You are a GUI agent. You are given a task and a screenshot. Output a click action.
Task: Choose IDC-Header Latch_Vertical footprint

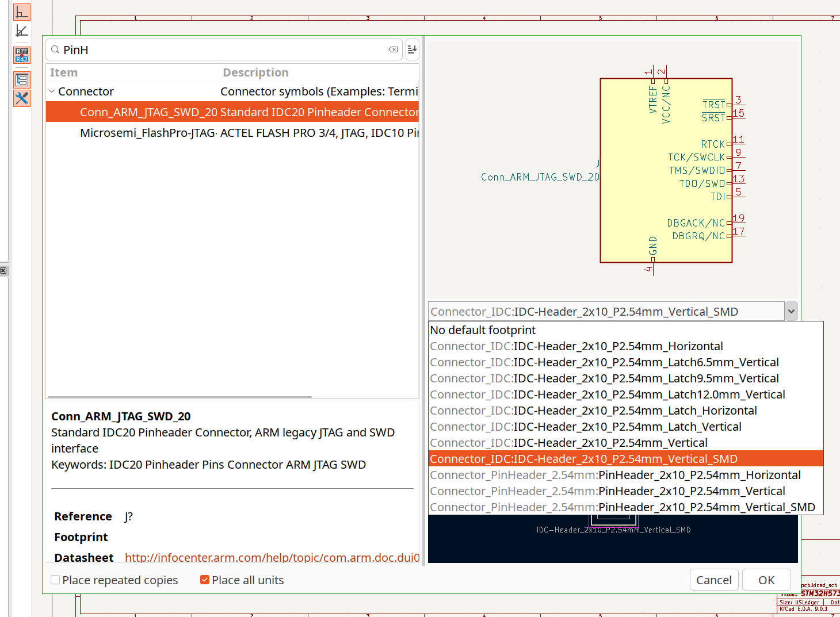coord(626,427)
